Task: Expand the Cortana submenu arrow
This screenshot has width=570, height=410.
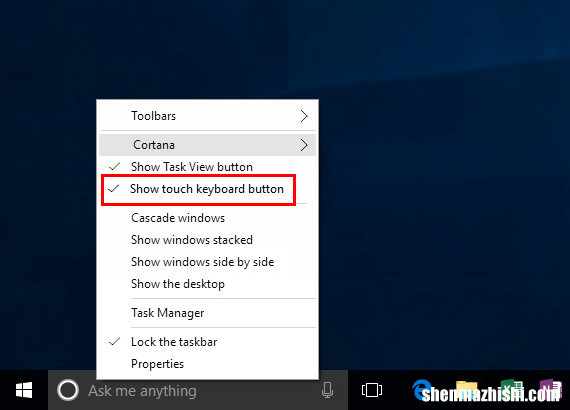Action: [304, 145]
